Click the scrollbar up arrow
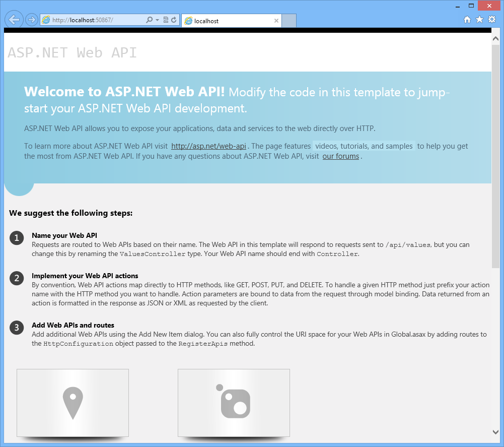 495,38
